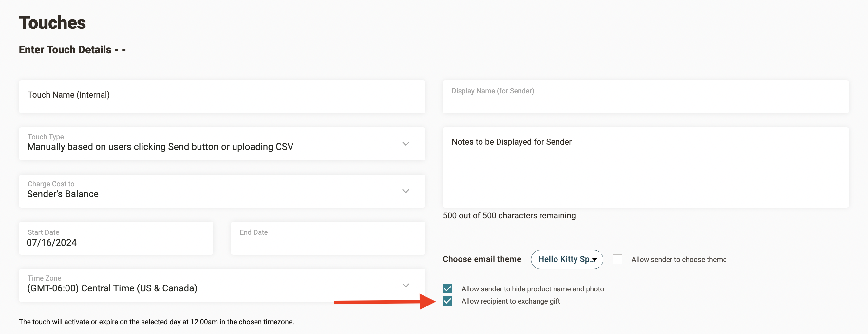This screenshot has height=334, width=868.
Task: Click the 'Enter Touch Details' heading
Action: coord(72,50)
